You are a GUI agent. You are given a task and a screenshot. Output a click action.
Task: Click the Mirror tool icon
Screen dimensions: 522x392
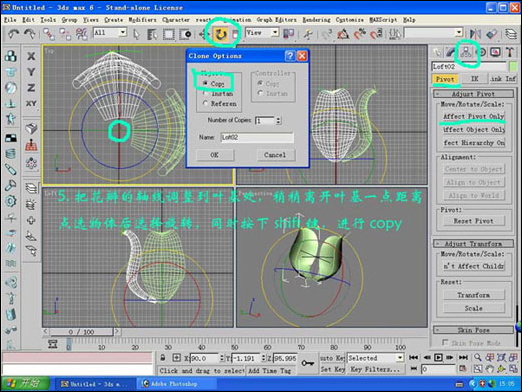pyautogui.click(x=475, y=34)
